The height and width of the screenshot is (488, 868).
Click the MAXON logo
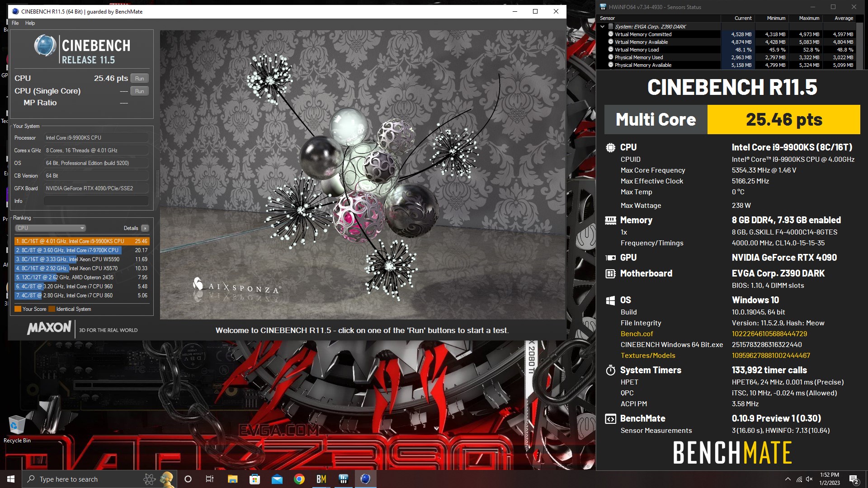[x=49, y=328]
